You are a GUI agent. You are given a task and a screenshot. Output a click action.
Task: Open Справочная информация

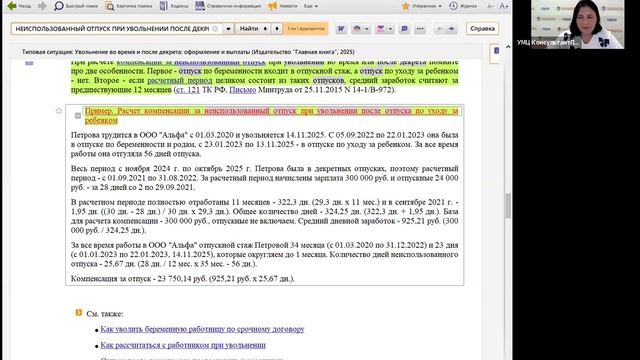pos(228,6)
